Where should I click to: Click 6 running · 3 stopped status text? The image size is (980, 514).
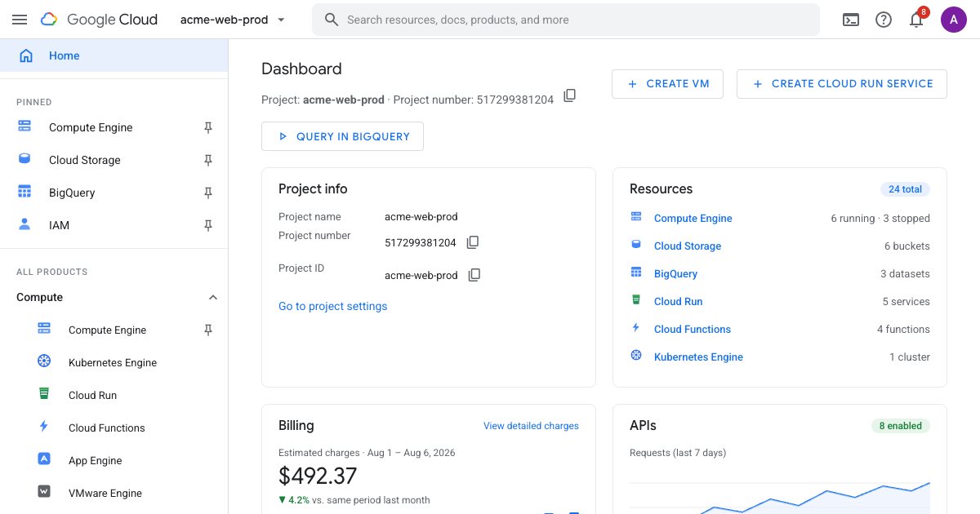(880, 218)
